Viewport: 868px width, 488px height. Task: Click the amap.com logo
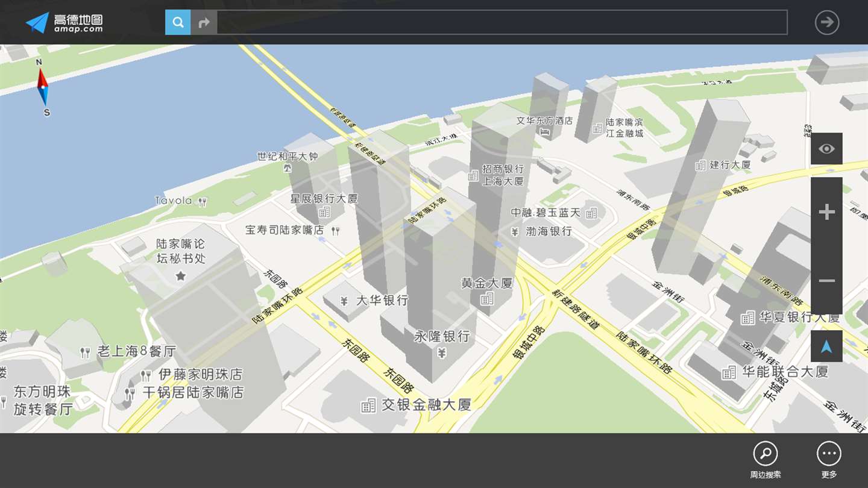pos(64,22)
